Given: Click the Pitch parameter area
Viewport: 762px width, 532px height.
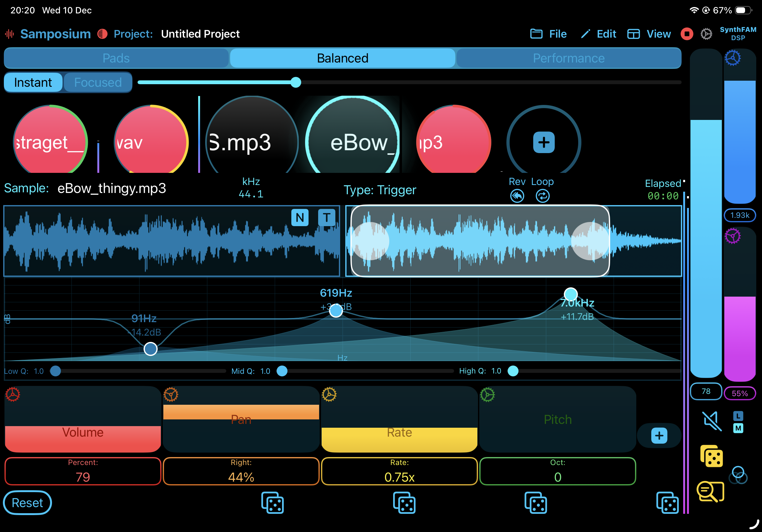Looking at the screenshot, I should [x=558, y=419].
